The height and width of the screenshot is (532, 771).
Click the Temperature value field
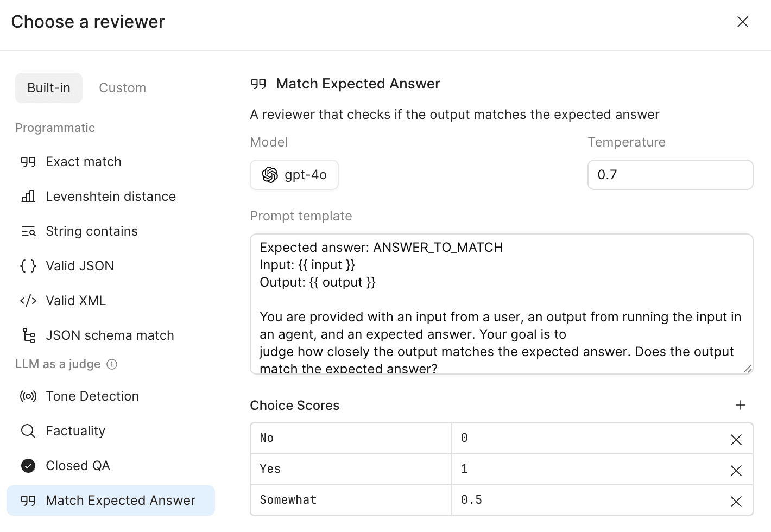click(670, 175)
